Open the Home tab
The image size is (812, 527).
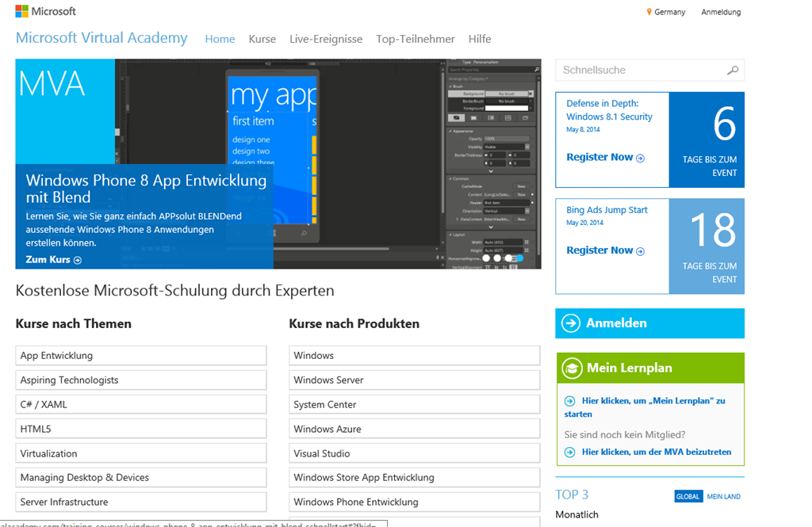[x=220, y=40]
